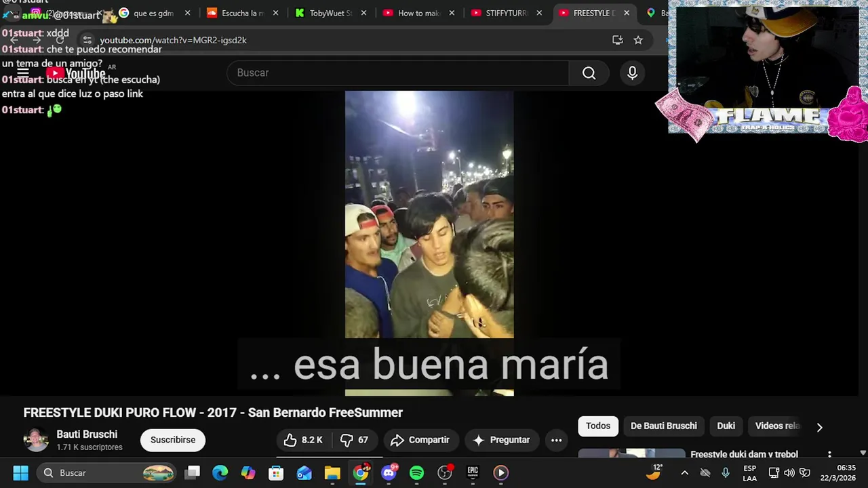Bookmark this page with the star icon
The image size is (868, 488).
638,40
